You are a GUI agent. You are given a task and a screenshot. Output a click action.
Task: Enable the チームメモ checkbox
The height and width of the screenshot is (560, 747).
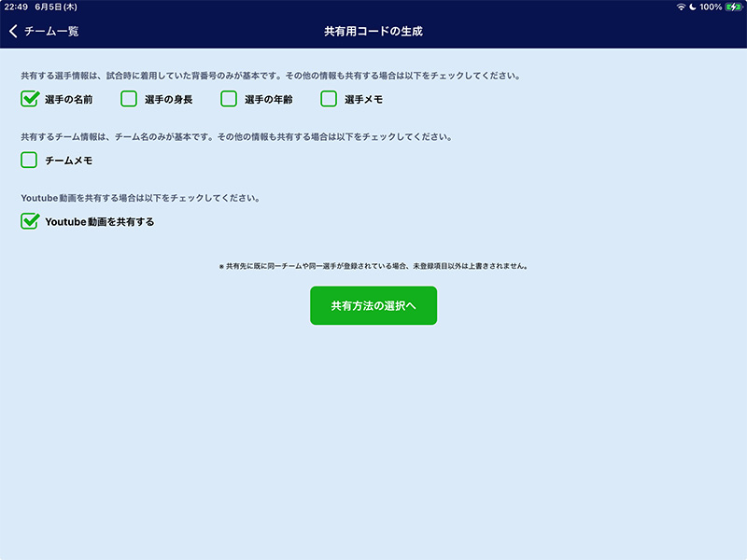click(30, 161)
